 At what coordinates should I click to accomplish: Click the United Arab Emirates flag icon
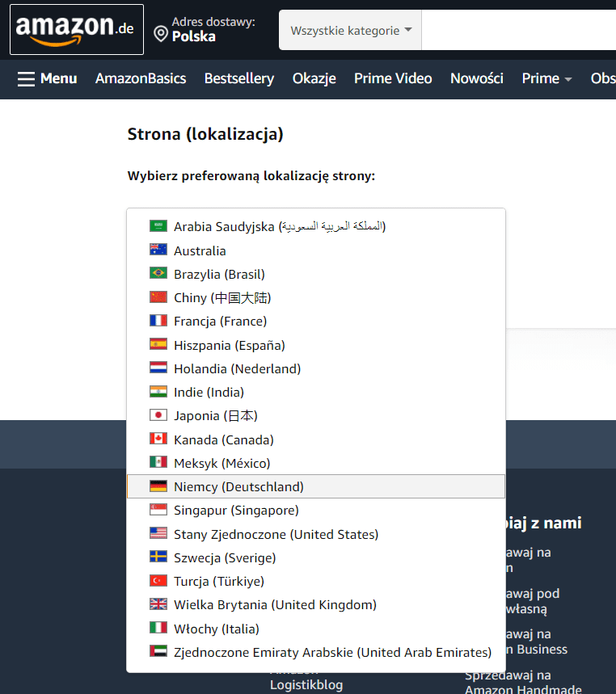pos(158,651)
